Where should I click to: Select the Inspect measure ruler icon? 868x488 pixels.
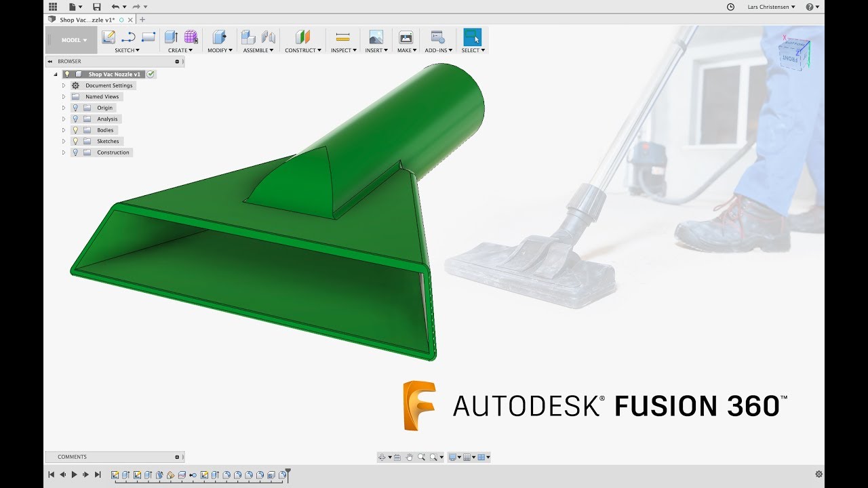[x=342, y=37]
